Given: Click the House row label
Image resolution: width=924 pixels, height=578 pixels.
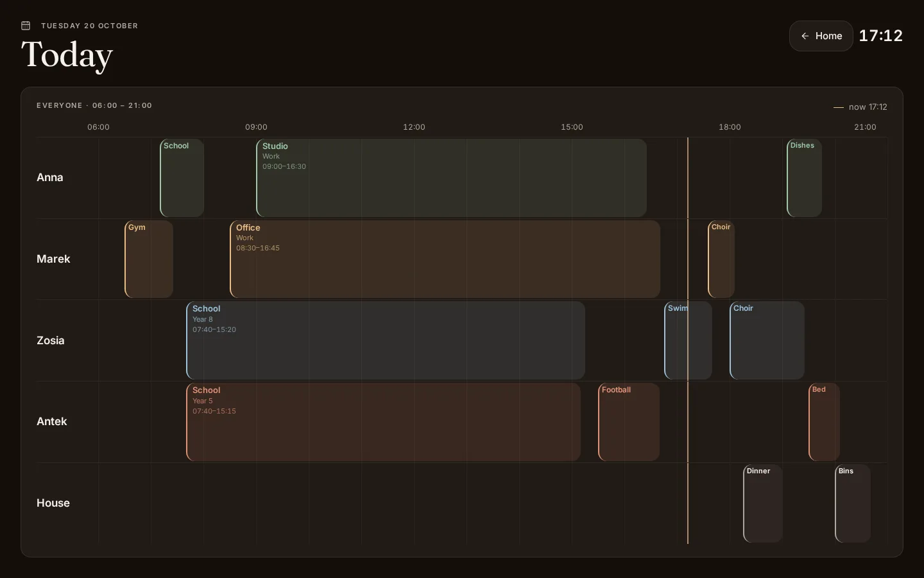Looking at the screenshot, I should (53, 503).
